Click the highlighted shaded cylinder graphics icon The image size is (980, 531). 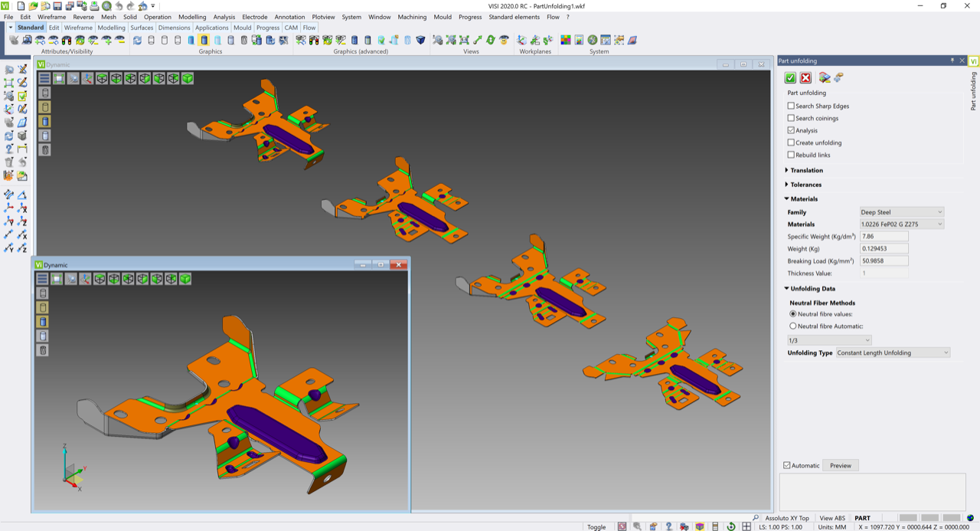[x=204, y=40]
